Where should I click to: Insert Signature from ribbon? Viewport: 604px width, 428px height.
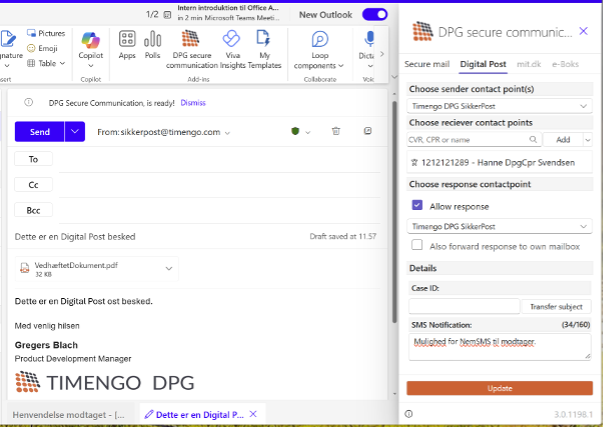10,48
